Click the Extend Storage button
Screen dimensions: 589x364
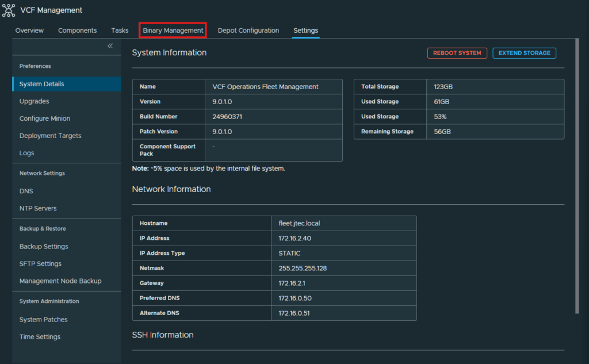(x=525, y=53)
